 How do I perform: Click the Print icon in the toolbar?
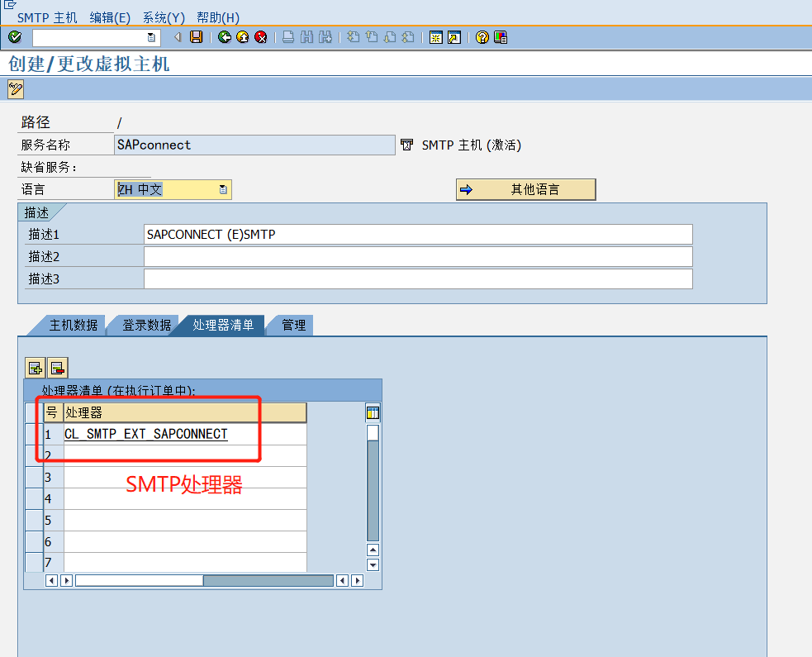point(288,37)
